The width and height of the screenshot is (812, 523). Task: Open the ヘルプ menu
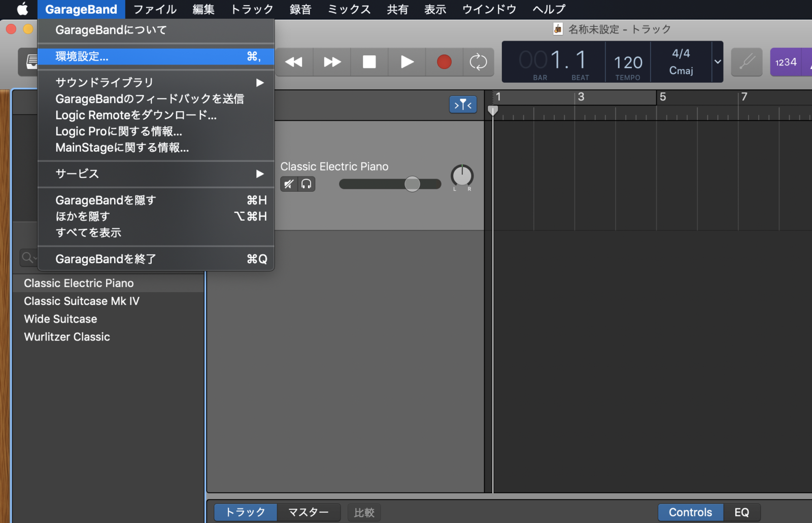549,9
